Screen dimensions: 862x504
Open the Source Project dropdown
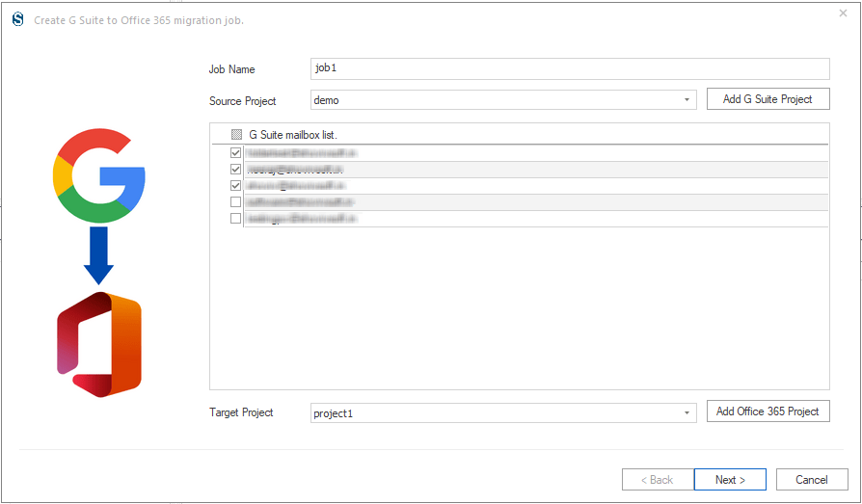point(687,100)
